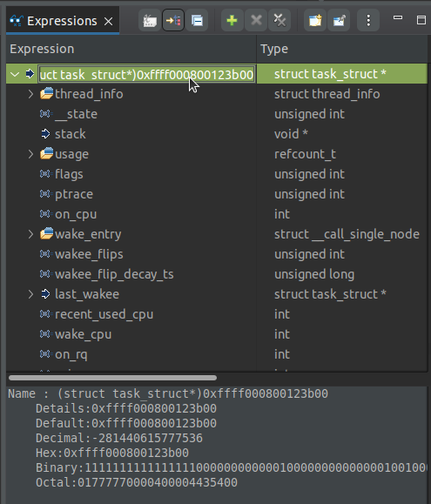The width and height of the screenshot is (431, 504).
Task: Expand the last_wakee pointer node
Action: pos(30,294)
